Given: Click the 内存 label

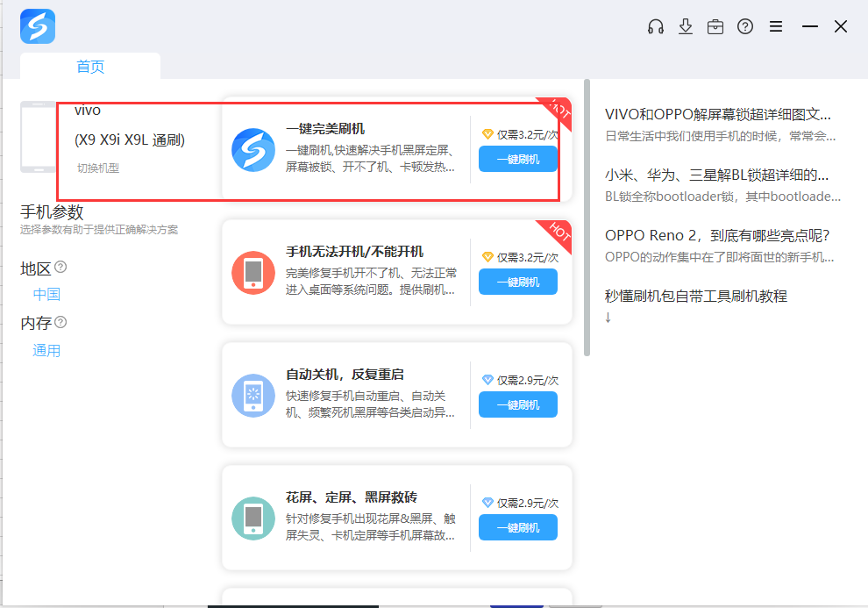Looking at the screenshot, I should pyautogui.click(x=35, y=323).
